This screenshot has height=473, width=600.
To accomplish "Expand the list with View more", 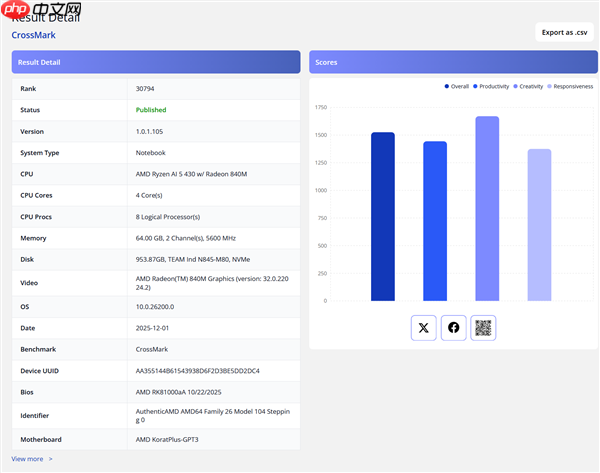I will (32, 459).
